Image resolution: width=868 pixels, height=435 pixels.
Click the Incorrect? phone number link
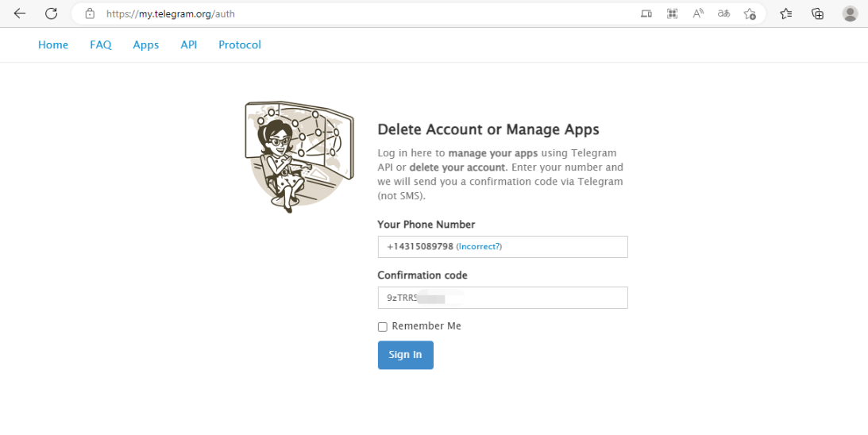[x=479, y=247]
